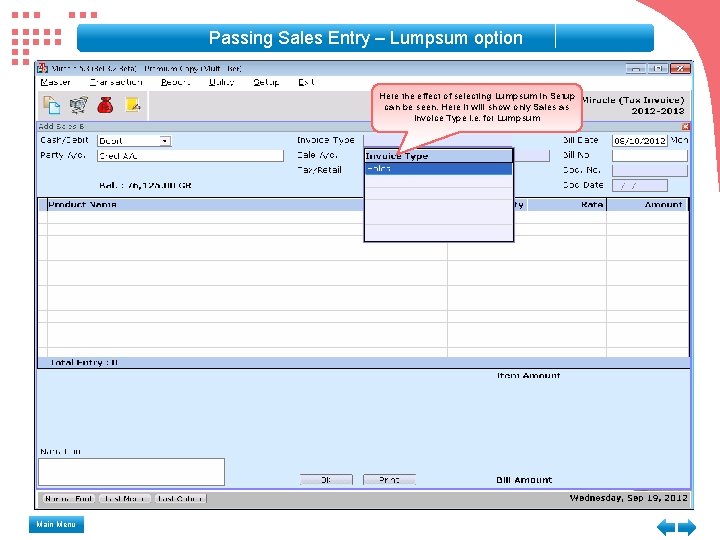Image resolution: width=720 pixels, height=540 pixels.
Task: Click the Narration text box
Action: pyautogui.click(x=131, y=472)
